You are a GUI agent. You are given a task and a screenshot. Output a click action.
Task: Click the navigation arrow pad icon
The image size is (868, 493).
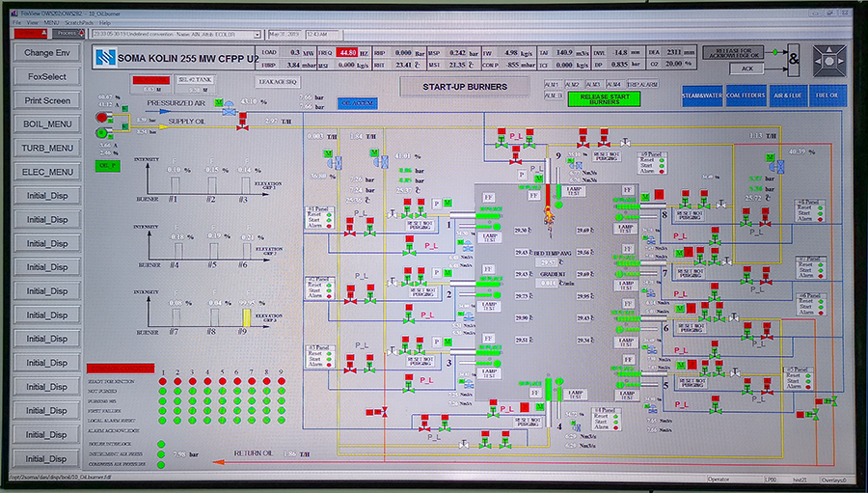829,59
